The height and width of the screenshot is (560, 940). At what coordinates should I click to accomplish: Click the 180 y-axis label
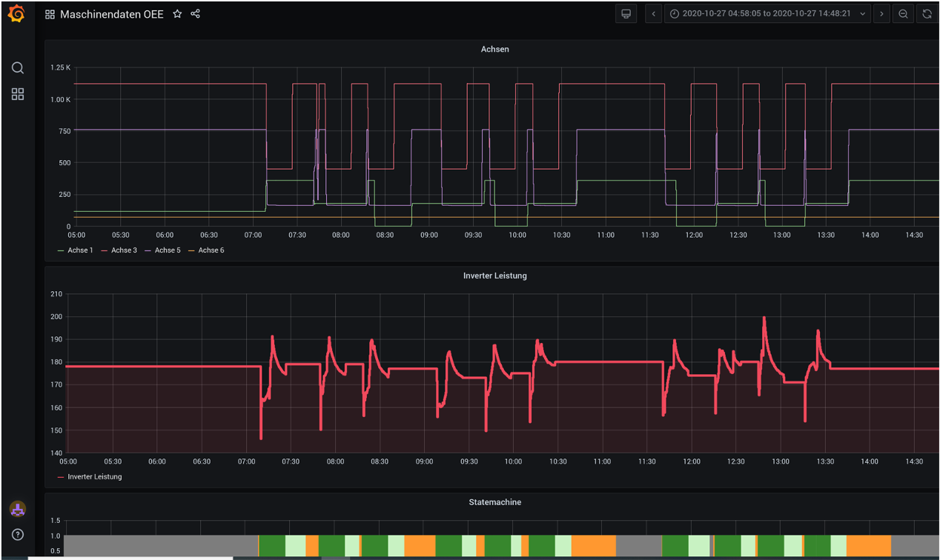[56, 363]
